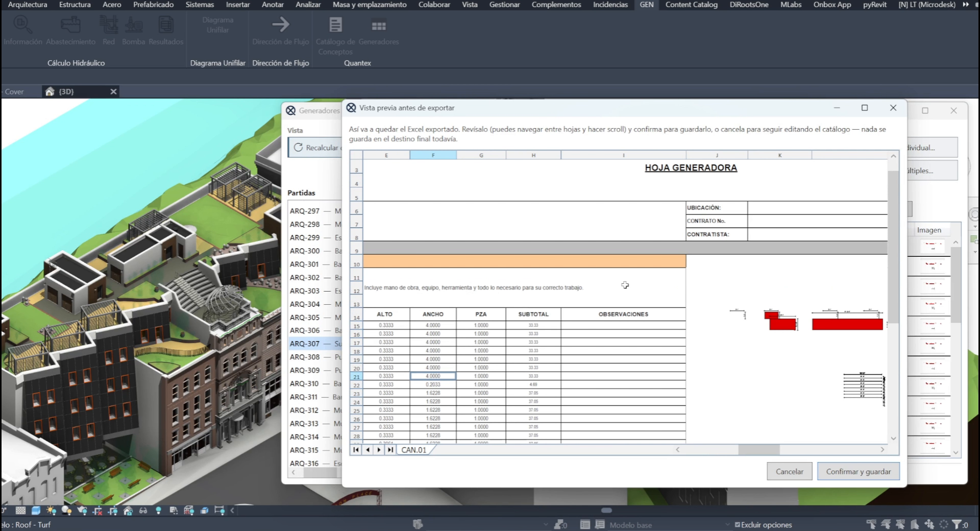Click Reveal Hidden Elements lightbulb icon
The height and width of the screenshot is (531, 980).
click(x=158, y=510)
